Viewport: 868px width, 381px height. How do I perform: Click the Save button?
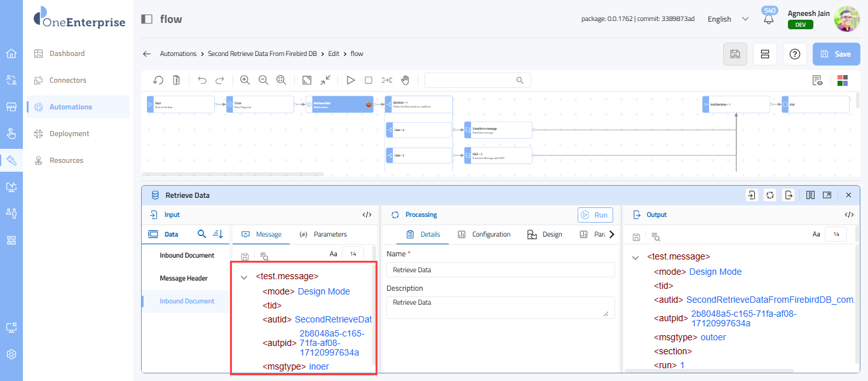(x=836, y=54)
